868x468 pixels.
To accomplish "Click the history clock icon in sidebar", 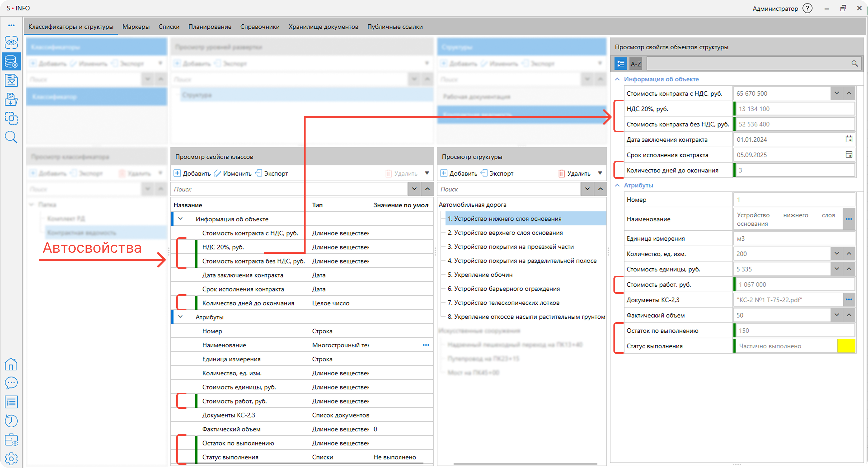I will click(x=11, y=421).
